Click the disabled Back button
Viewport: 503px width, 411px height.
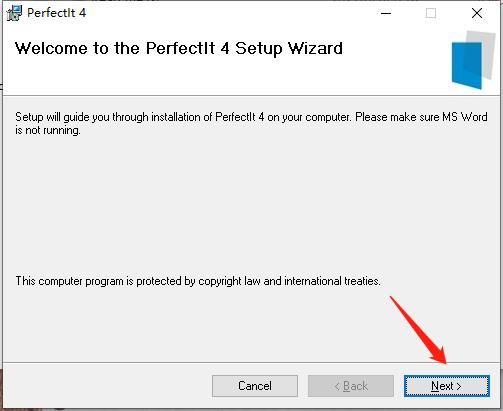coord(351,386)
